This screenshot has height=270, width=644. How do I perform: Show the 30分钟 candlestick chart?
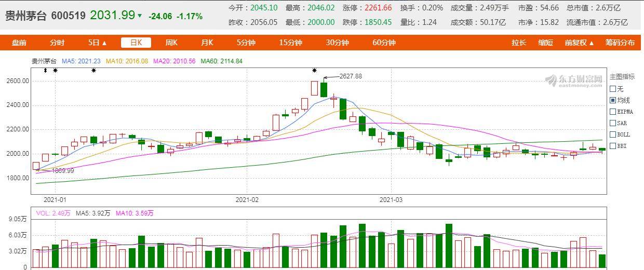[x=337, y=43]
